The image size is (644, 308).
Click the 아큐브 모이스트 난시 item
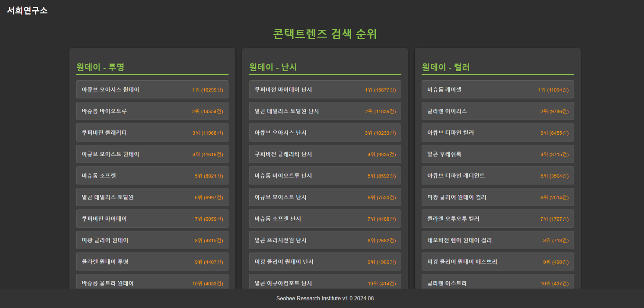click(325, 197)
